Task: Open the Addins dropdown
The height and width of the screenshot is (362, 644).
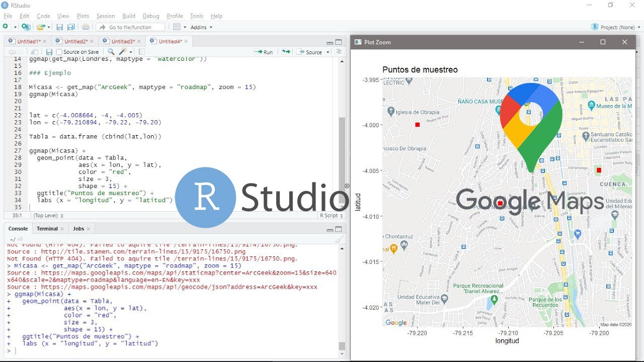Action: click(x=201, y=27)
